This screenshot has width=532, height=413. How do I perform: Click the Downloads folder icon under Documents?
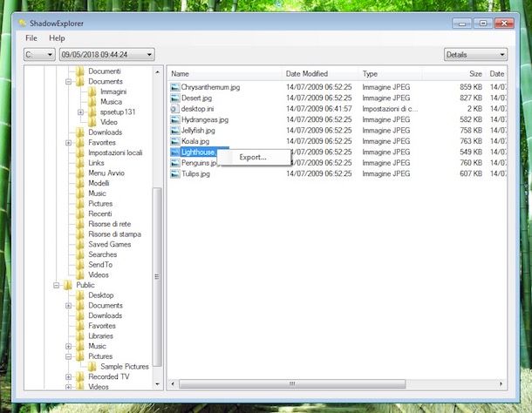(79, 132)
